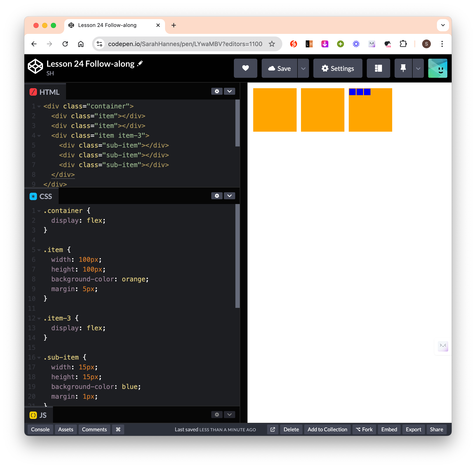
Task: Pin this pen
Action: point(403,68)
